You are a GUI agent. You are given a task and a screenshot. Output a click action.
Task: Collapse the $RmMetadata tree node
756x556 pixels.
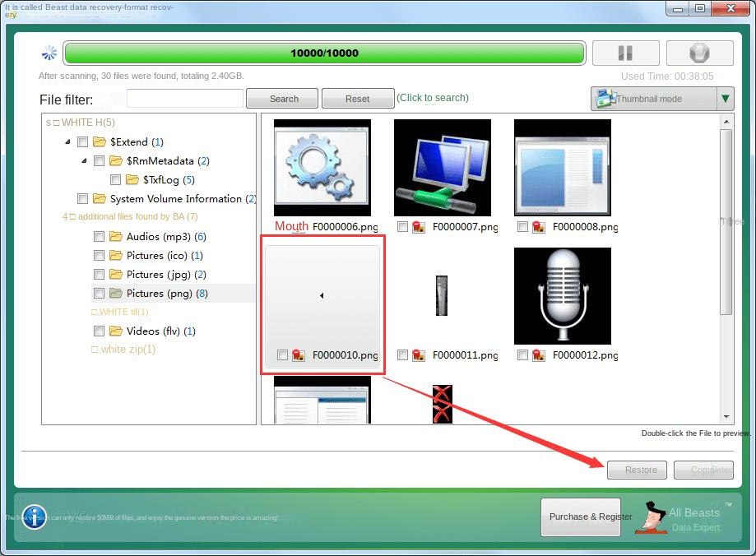83,160
